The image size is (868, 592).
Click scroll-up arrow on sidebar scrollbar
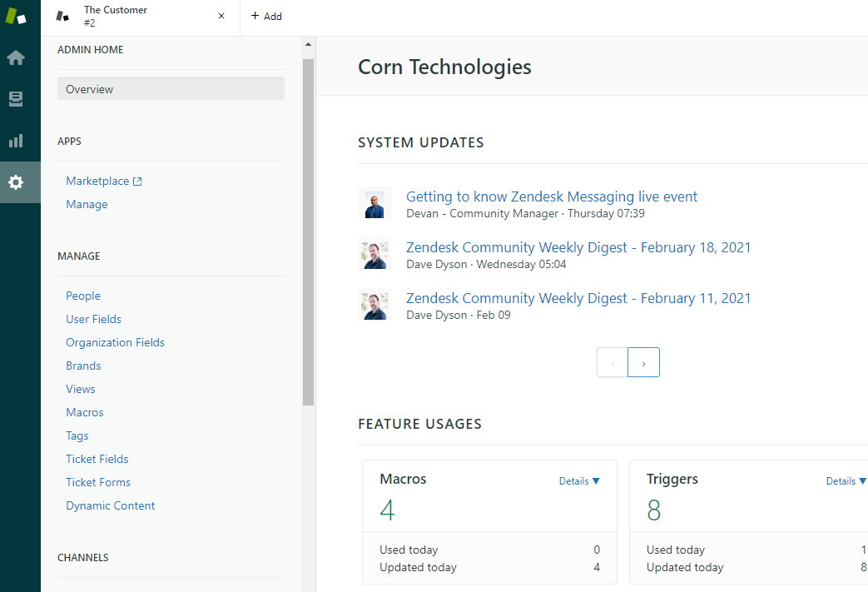(x=308, y=44)
